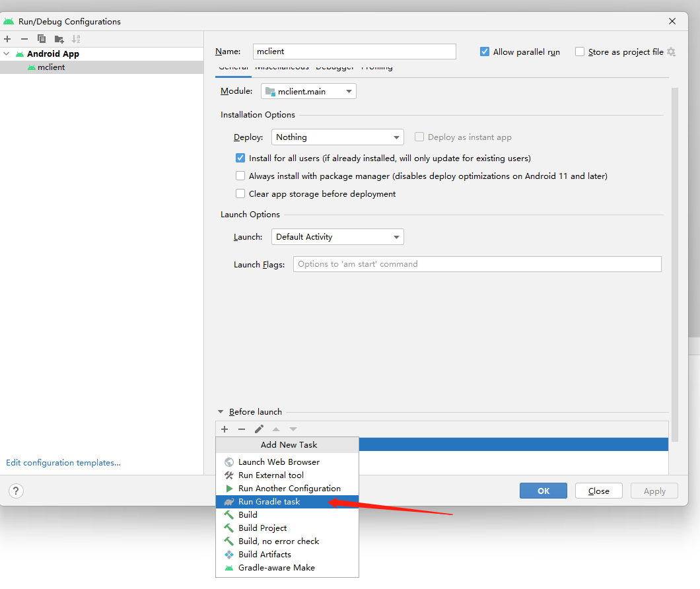Collapse the Before launch section
700x589 pixels.
point(221,412)
